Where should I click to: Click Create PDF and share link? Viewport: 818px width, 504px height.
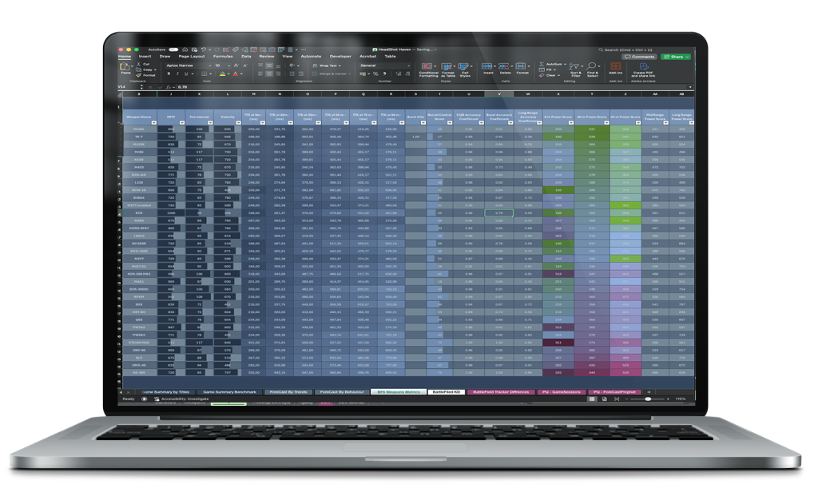(x=643, y=67)
